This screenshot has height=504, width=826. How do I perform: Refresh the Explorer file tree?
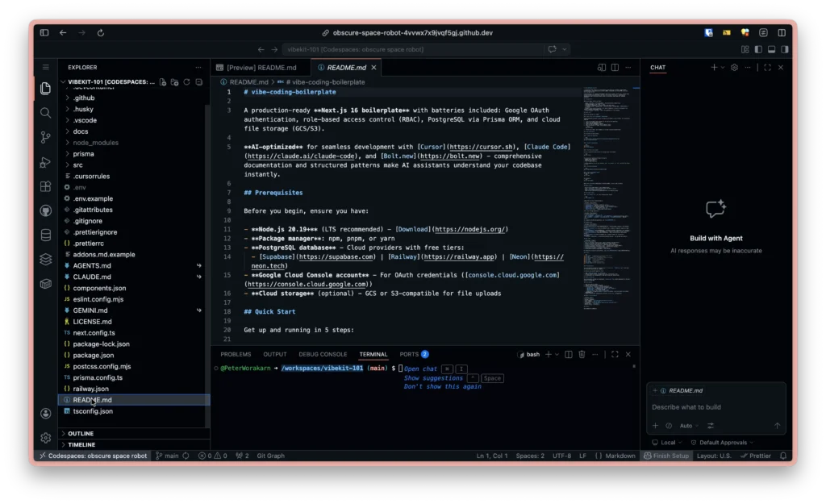coord(186,82)
